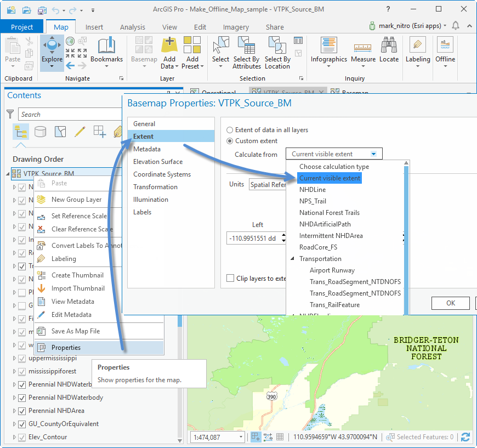Select the Custom extent radio button

pyautogui.click(x=230, y=141)
